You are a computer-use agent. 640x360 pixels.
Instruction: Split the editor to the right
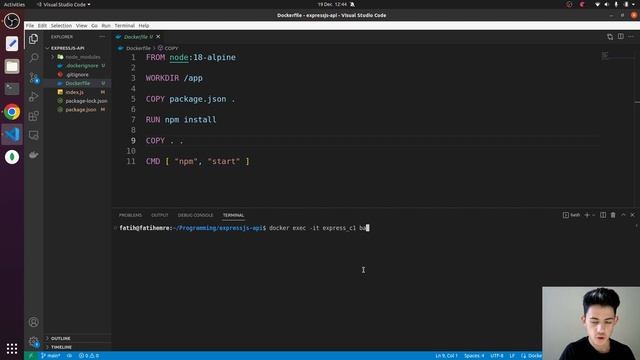point(620,37)
